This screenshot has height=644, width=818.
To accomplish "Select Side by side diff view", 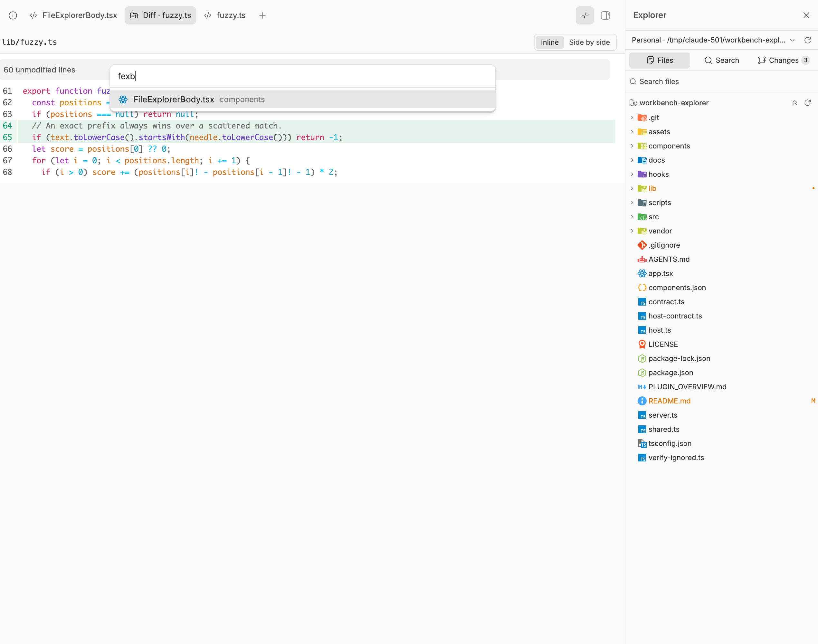I will [589, 42].
